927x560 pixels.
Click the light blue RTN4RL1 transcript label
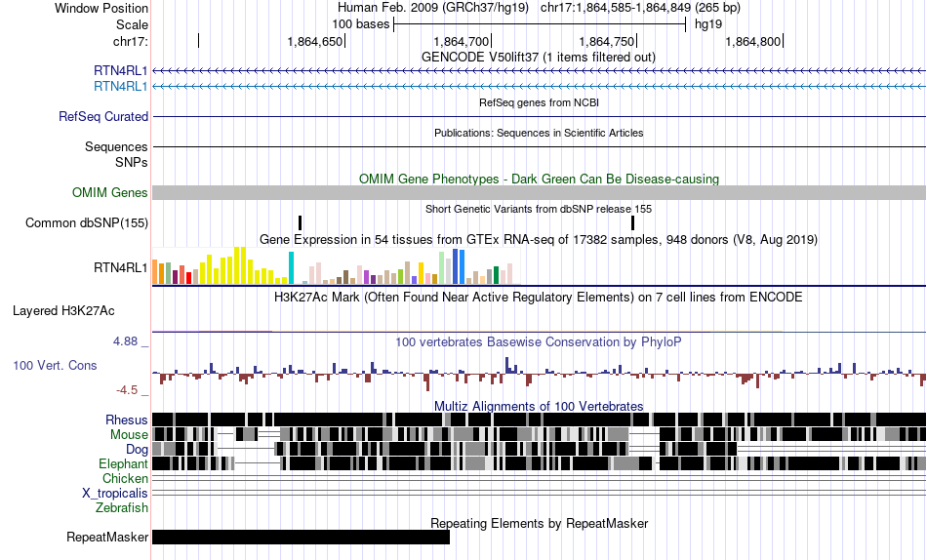click(x=121, y=86)
